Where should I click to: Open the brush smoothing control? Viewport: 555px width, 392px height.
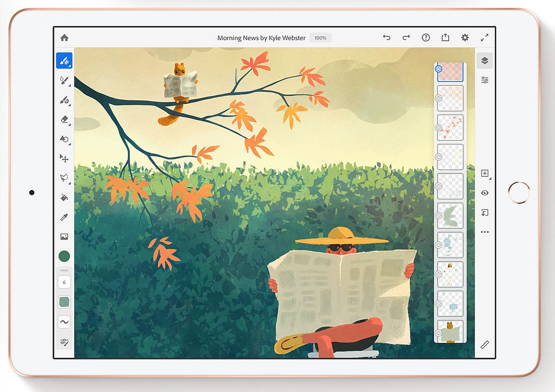coord(64,322)
